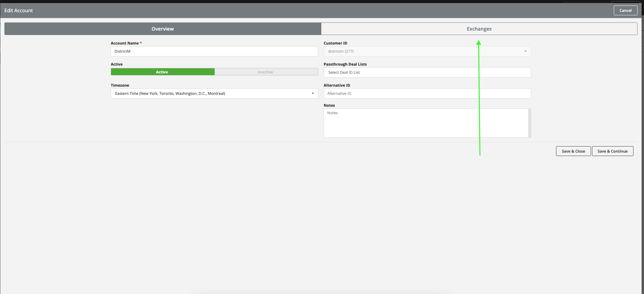644x294 pixels.
Task: Click the Notes label
Action: click(x=329, y=105)
